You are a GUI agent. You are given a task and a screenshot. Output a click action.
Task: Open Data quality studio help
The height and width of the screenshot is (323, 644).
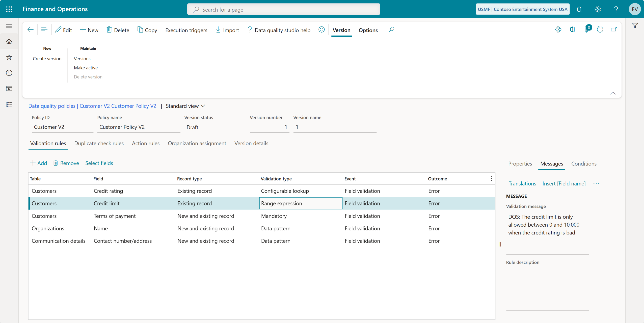pyautogui.click(x=279, y=30)
